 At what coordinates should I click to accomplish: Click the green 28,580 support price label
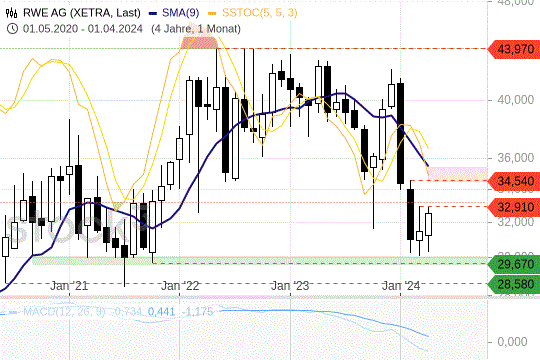point(514,284)
